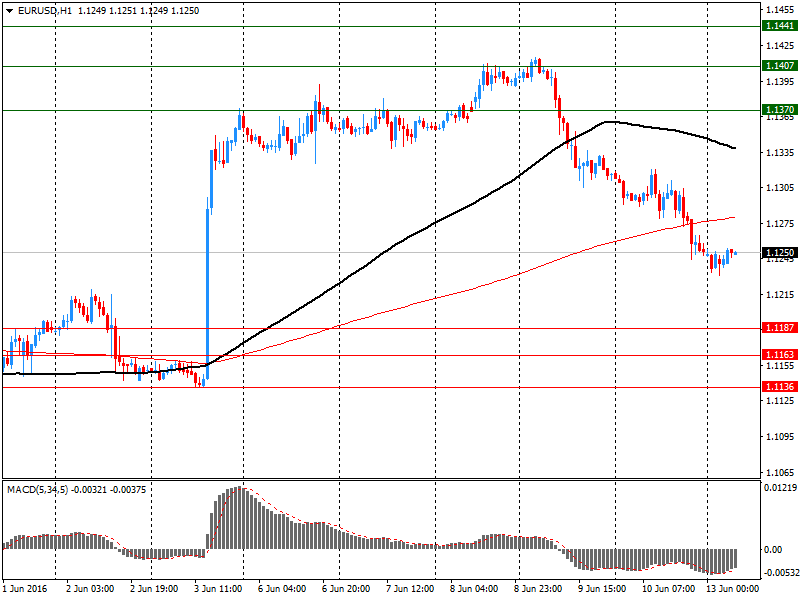The height and width of the screenshot is (600, 800).
Task: Select the 1.1407 resistance level label
Action: (x=780, y=65)
